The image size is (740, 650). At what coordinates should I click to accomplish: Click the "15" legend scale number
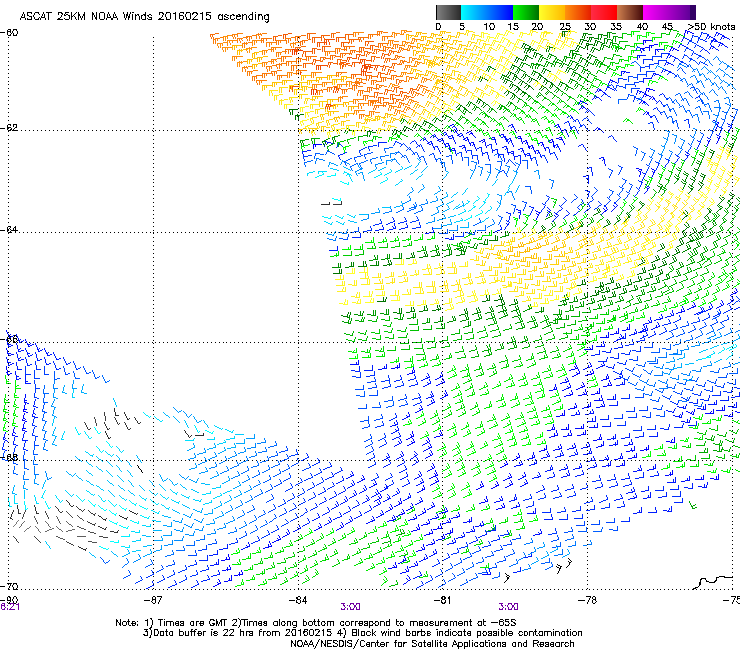coord(513,26)
